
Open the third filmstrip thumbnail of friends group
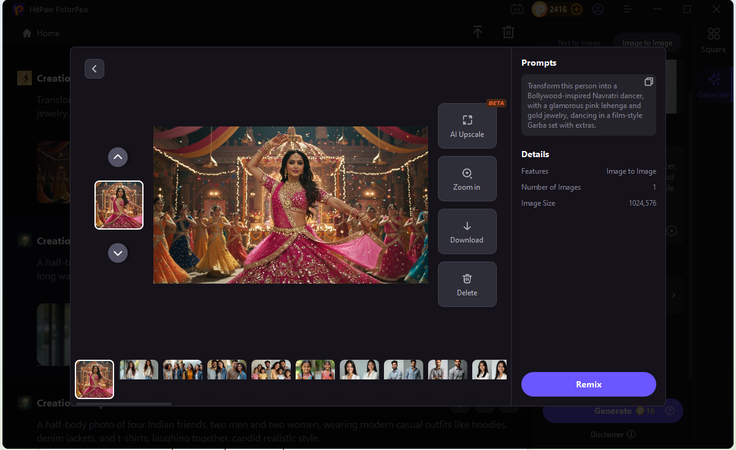point(183,370)
